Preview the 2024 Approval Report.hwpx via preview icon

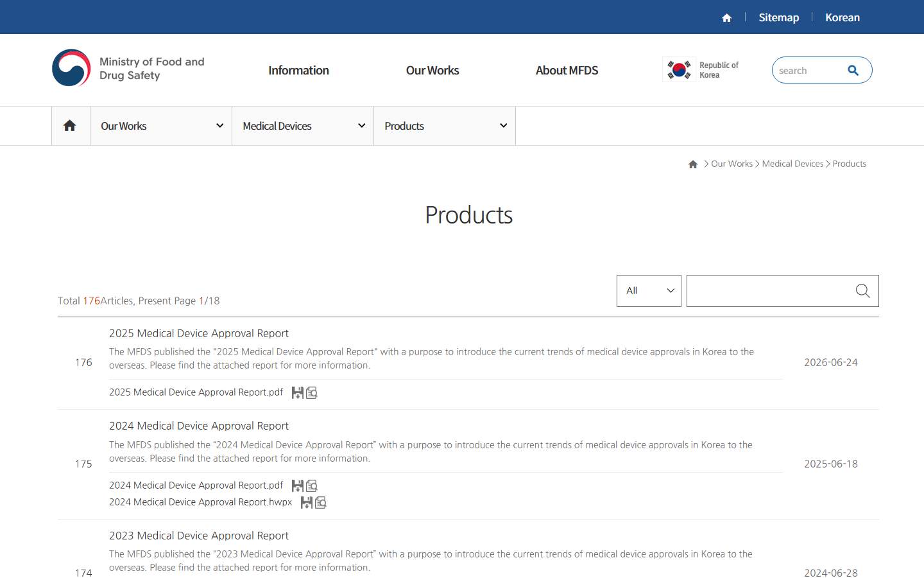(x=321, y=502)
